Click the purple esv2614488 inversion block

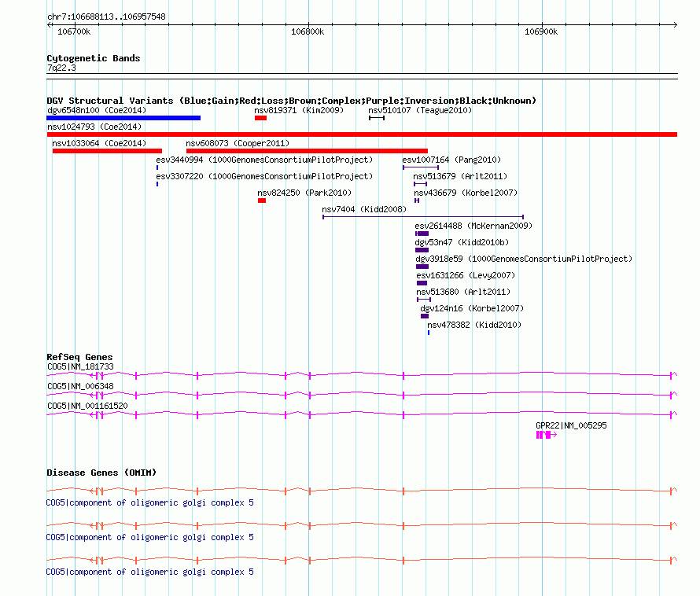click(x=422, y=234)
